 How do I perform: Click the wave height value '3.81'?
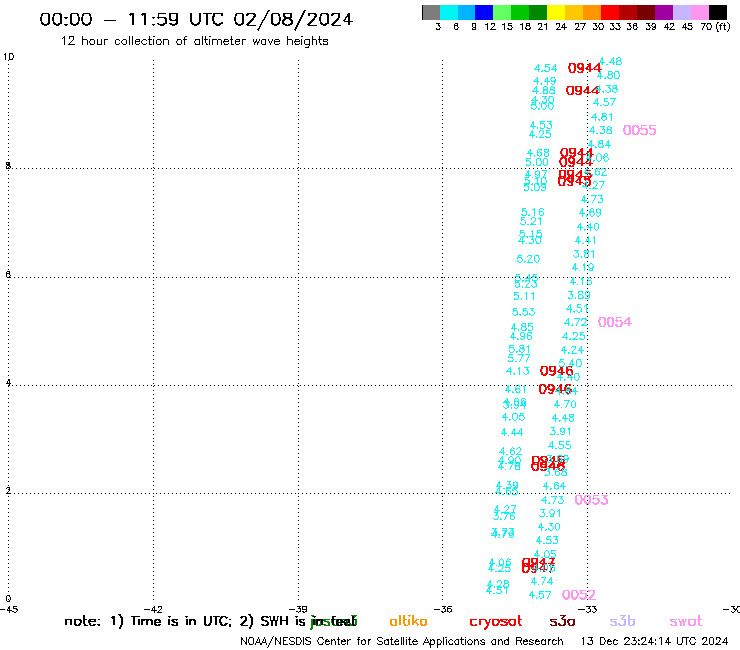[584, 254]
